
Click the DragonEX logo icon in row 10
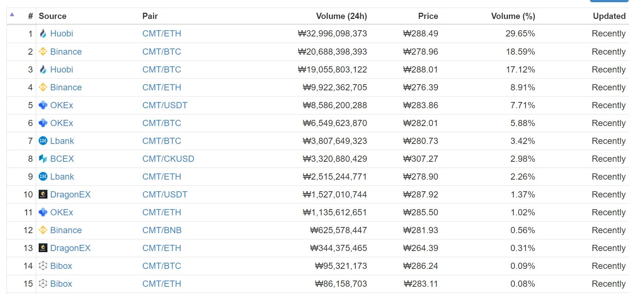(43, 194)
